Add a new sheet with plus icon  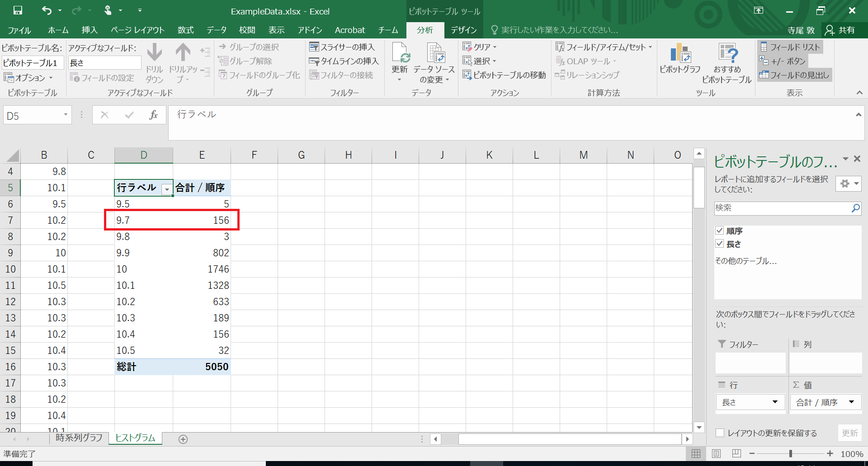click(x=183, y=439)
